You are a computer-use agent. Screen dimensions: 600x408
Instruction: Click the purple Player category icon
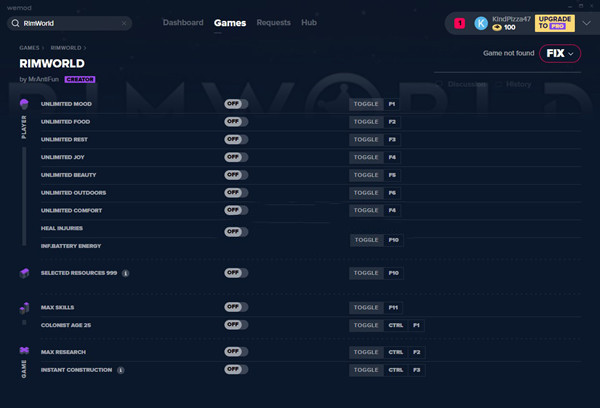pyautogui.click(x=24, y=103)
